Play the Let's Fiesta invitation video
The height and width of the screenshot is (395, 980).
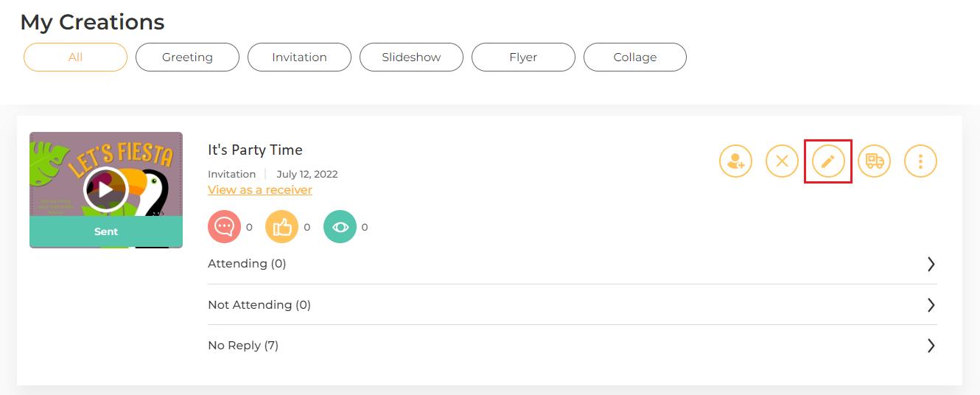tap(106, 190)
